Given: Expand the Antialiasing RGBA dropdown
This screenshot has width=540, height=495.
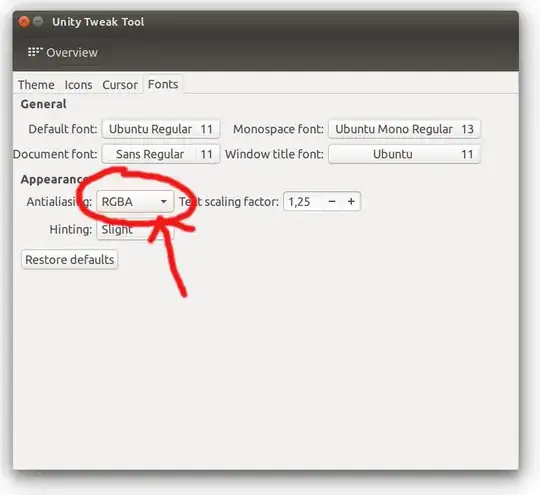Looking at the screenshot, I should 135,202.
